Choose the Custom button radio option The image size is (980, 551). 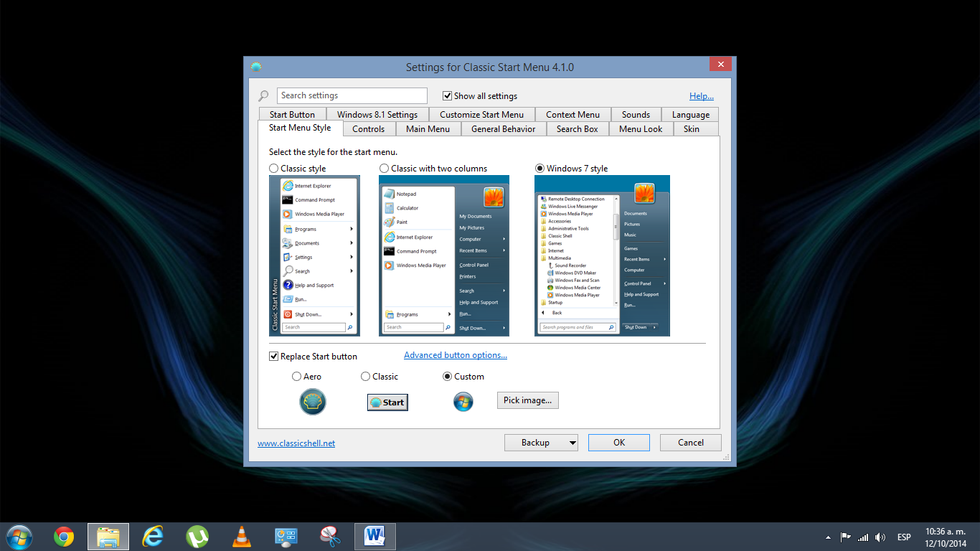pyautogui.click(x=448, y=376)
